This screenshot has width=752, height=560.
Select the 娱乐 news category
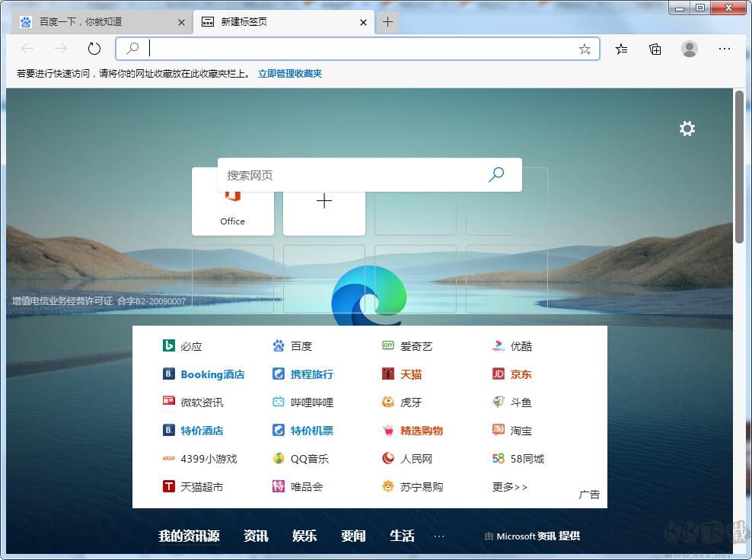pos(304,536)
